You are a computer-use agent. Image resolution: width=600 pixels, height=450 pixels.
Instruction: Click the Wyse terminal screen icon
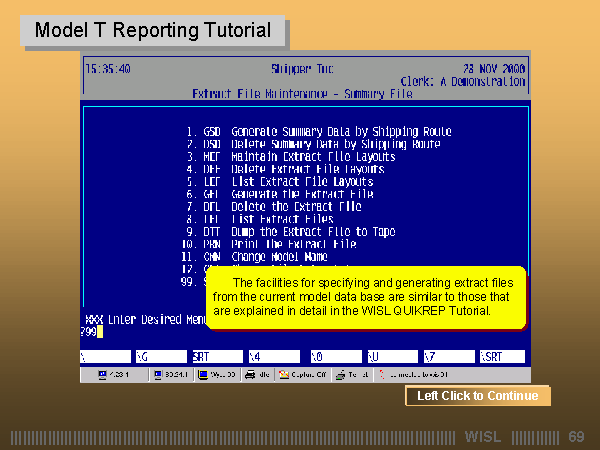(203, 375)
